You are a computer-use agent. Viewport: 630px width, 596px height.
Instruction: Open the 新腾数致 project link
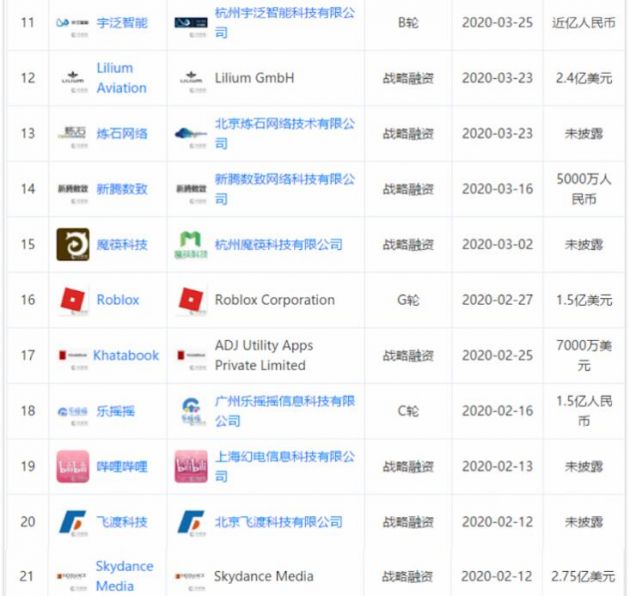[122, 189]
